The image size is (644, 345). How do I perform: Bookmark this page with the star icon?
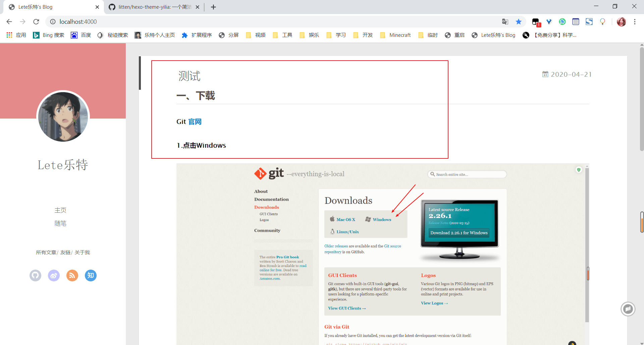click(x=519, y=22)
